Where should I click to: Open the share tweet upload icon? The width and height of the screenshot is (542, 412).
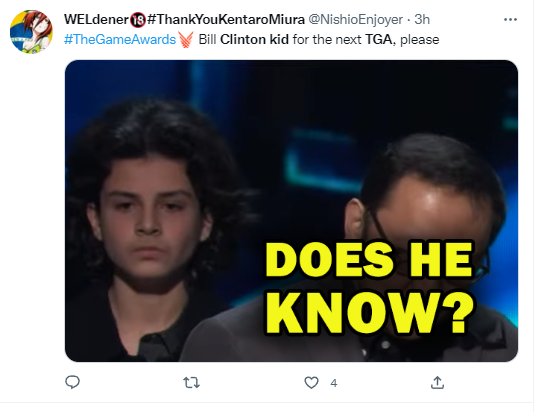[x=437, y=382]
